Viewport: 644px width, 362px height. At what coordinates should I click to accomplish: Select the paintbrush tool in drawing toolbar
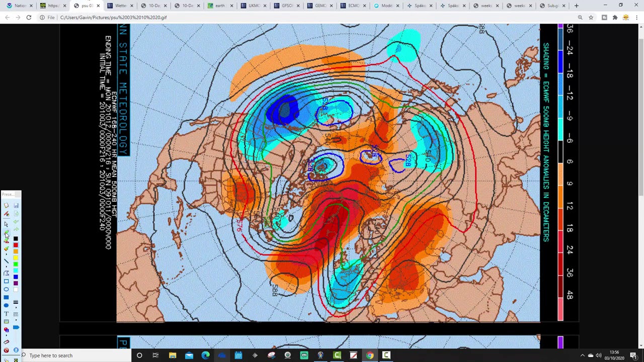click(x=6, y=248)
